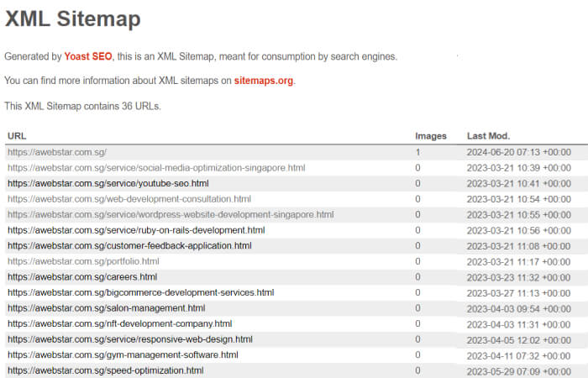
Task: Open customer-feedback-application.html link
Action: pos(129,245)
